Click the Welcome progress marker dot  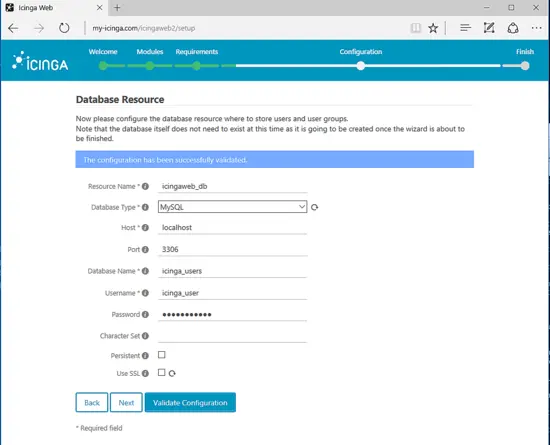tap(103, 66)
